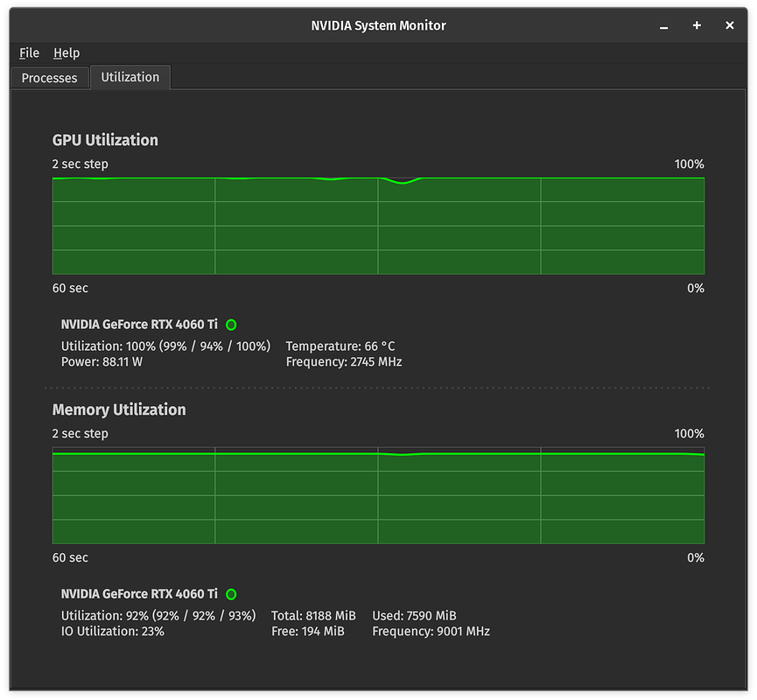Image resolution: width=757 pixels, height=700 pixels.
Task: Click the GPU Utilization graph area
Action: pos(378,226)
